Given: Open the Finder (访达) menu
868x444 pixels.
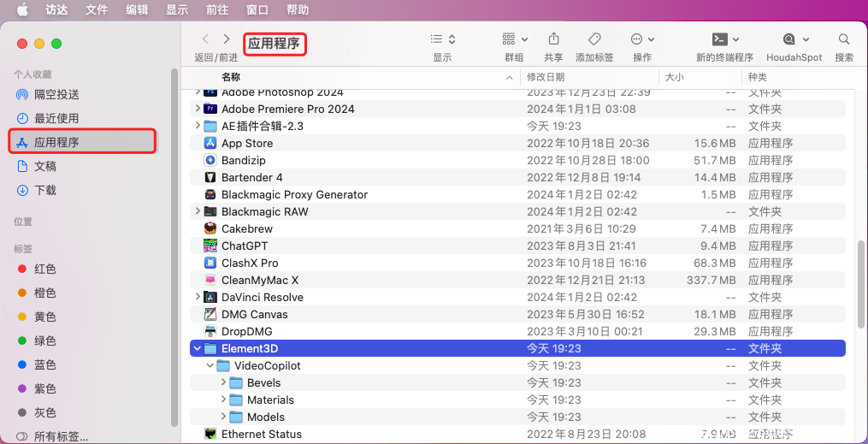Looking at the screenshot, I should pos(56,9).
